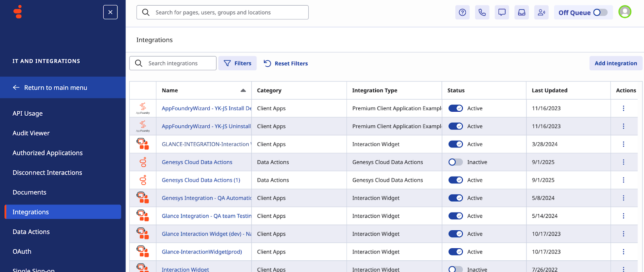Click the agent assistance person icon
Image resolution: width=644 pixels, height=272 pixels.
pyautogui.click(x=541, y=12)
